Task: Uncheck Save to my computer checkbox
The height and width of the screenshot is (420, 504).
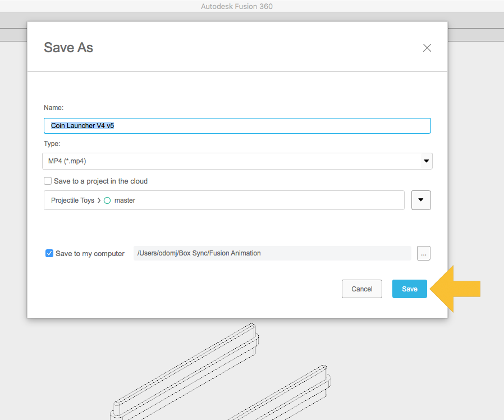Action: [x=49, y=253]
